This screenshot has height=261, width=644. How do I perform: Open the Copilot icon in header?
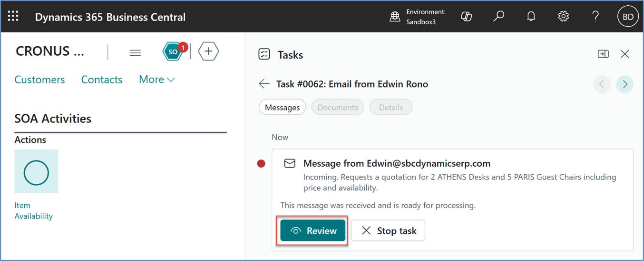coord(466,17)
